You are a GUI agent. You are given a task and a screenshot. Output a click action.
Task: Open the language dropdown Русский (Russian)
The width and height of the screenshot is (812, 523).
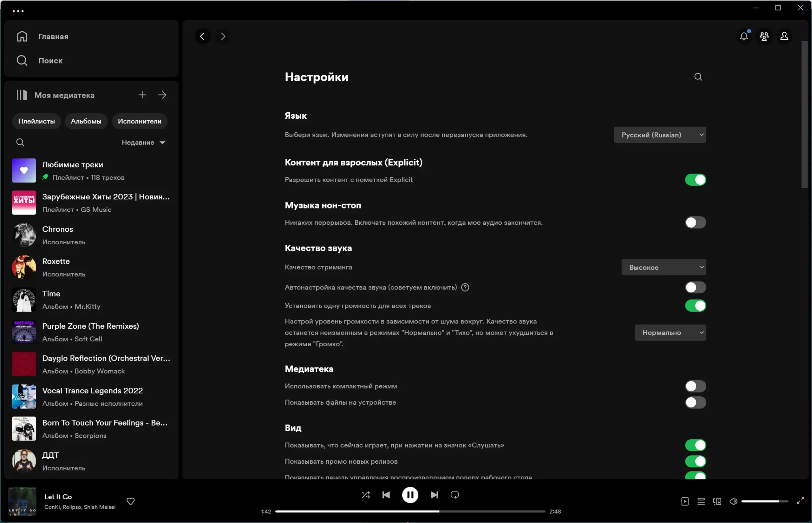coord(660,135)
